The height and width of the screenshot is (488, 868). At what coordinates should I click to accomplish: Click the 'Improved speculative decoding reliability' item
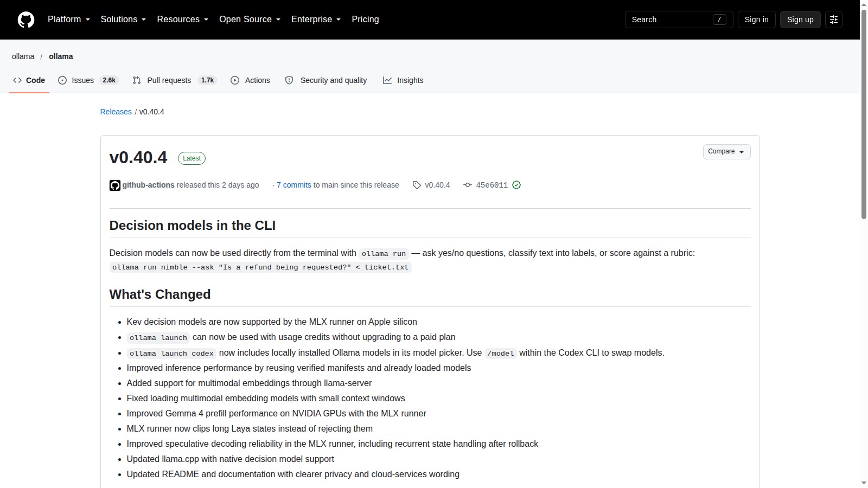[x=333, y=444]
